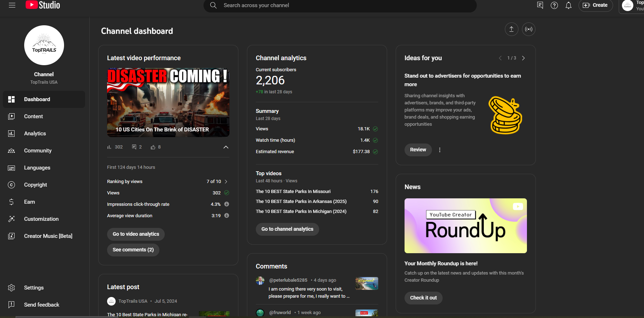Click the Languages subtitles icon in sidebar

(x=11, y=168)
